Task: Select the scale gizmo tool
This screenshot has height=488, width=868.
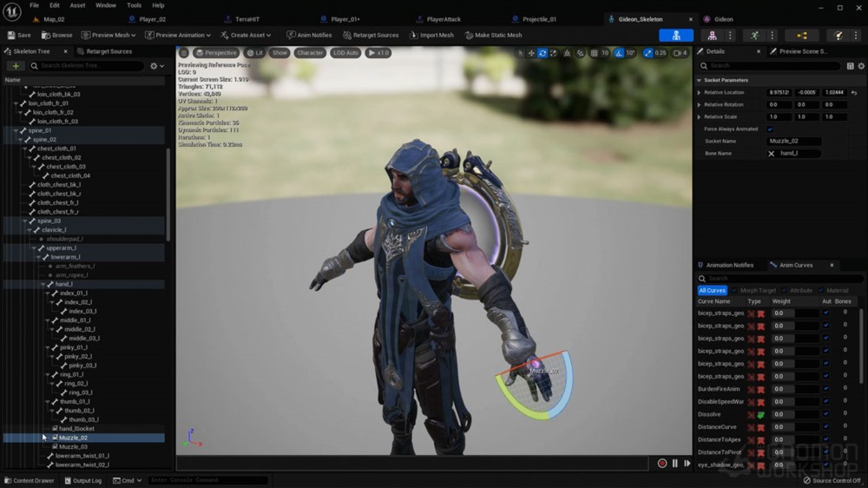Action: click(553, 53)
